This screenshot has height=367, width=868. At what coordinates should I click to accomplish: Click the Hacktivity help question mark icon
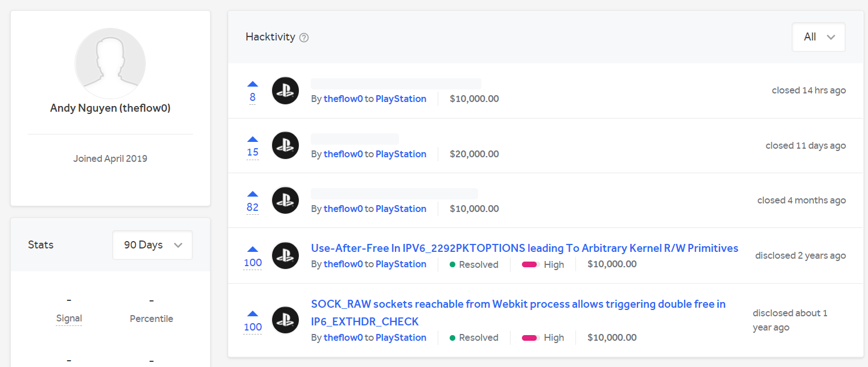[x=304, y=38]
